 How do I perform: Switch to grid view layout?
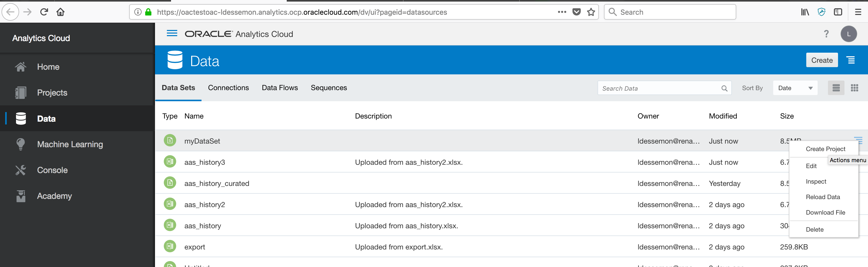tap(855, 88)
